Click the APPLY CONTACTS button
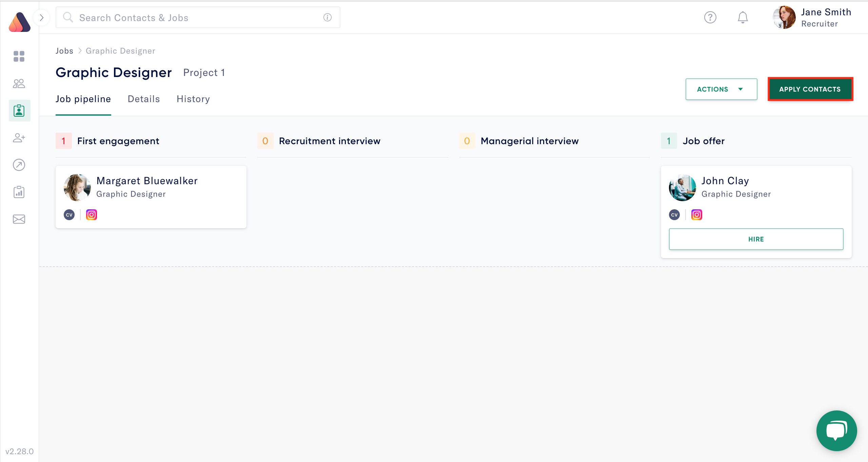The width and height of the screenshot is (868, 462). click(810, 89)
